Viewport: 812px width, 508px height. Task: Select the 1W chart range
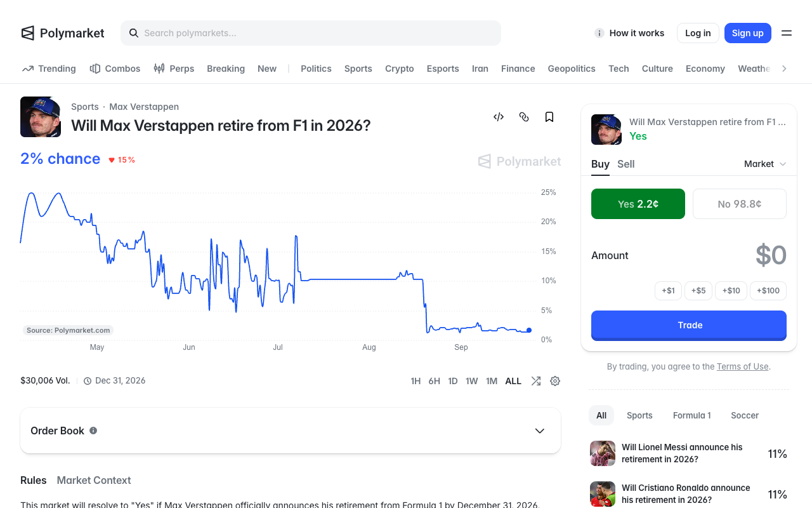pyautogui.click(x=471, y=381)
